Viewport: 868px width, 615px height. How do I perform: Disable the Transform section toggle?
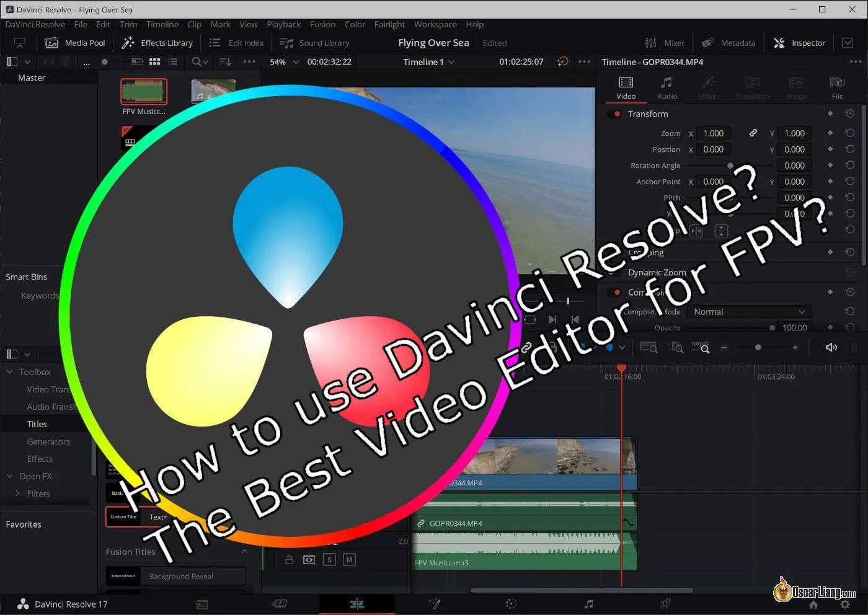coord(614,114)
